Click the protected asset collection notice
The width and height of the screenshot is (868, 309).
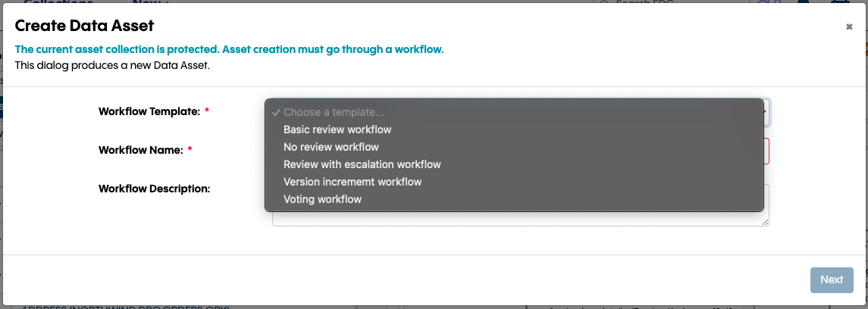click(229, 49)
